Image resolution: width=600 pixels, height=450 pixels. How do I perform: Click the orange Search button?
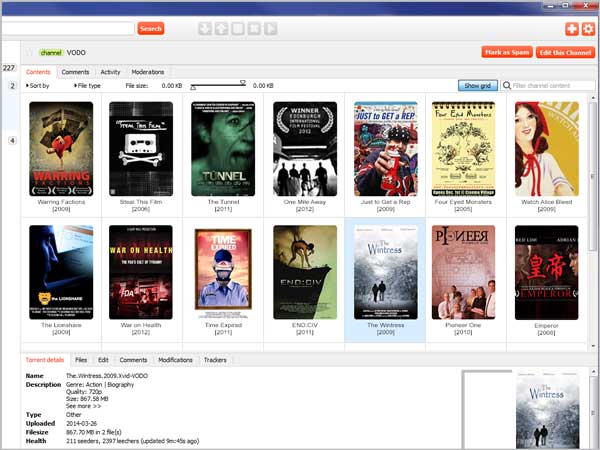pos(151,29)
